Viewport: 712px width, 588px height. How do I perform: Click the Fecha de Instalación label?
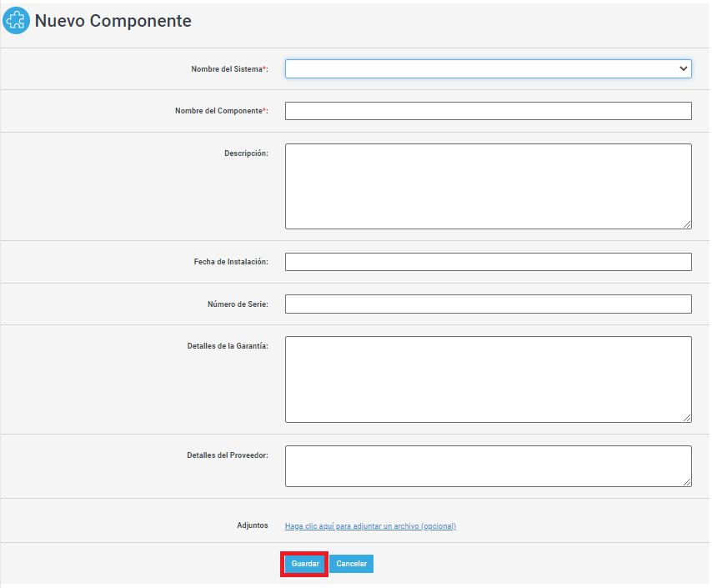231,262
